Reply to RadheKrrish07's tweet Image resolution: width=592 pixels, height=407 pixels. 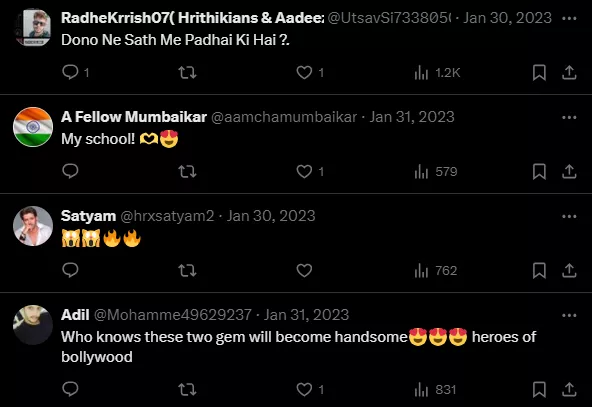(71, 72)
